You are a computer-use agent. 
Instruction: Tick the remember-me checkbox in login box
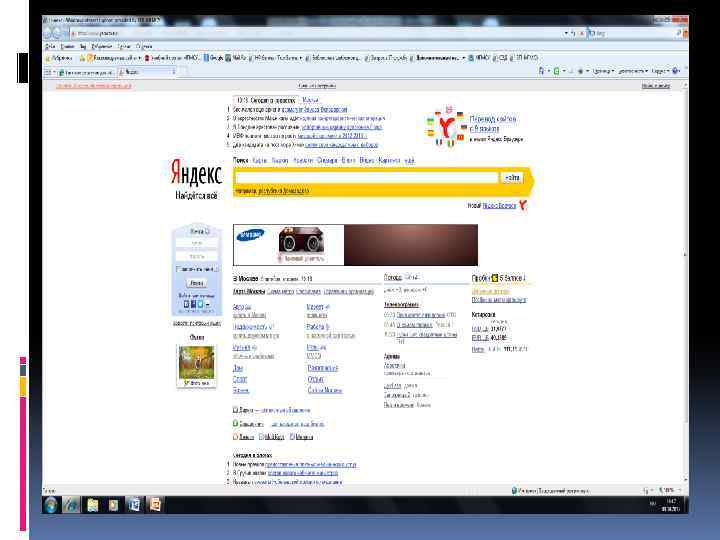(179, 269)
